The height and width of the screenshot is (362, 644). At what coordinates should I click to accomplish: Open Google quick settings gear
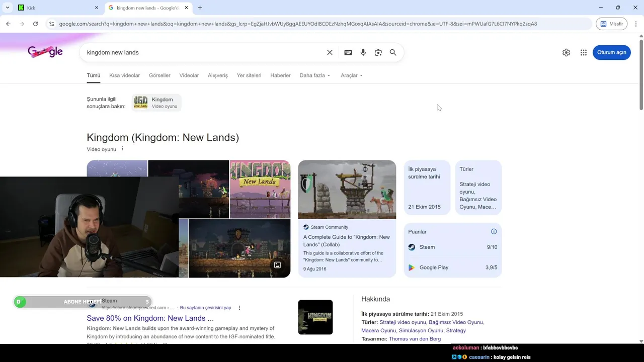click(566, 52)
